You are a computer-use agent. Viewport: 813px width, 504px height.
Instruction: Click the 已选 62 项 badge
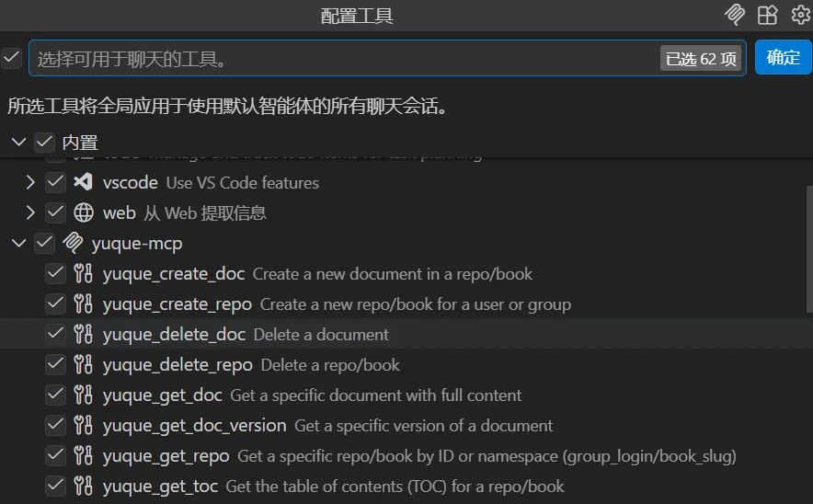pos(701,59)
